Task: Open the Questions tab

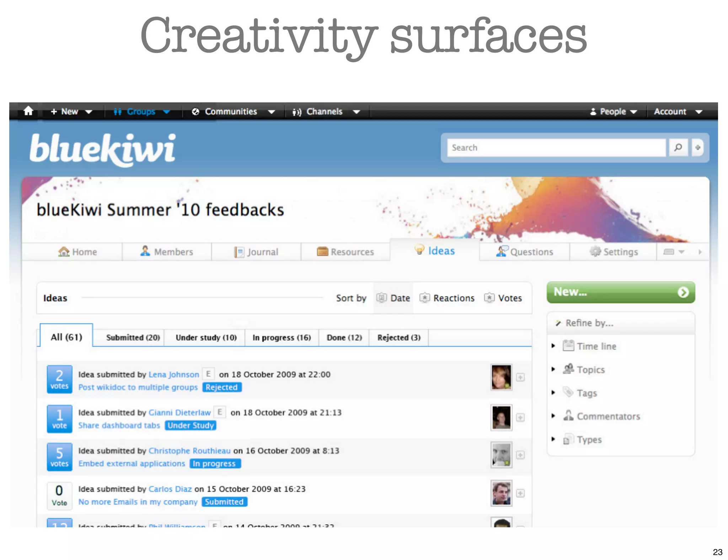Action: 525,252
